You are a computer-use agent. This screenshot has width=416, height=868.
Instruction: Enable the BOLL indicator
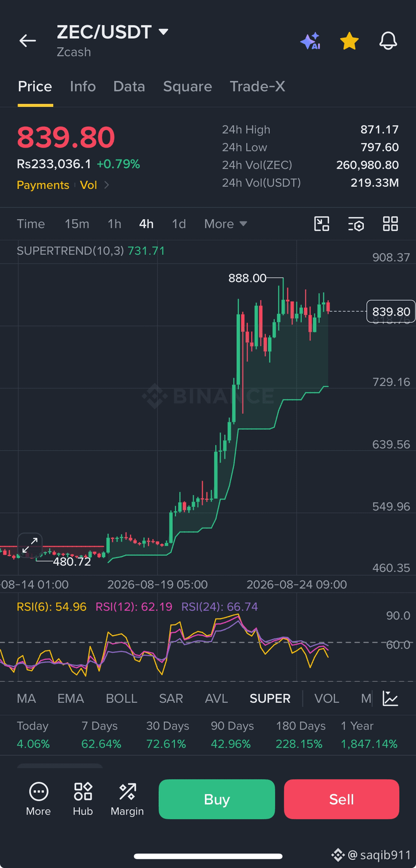pos(122,699)
